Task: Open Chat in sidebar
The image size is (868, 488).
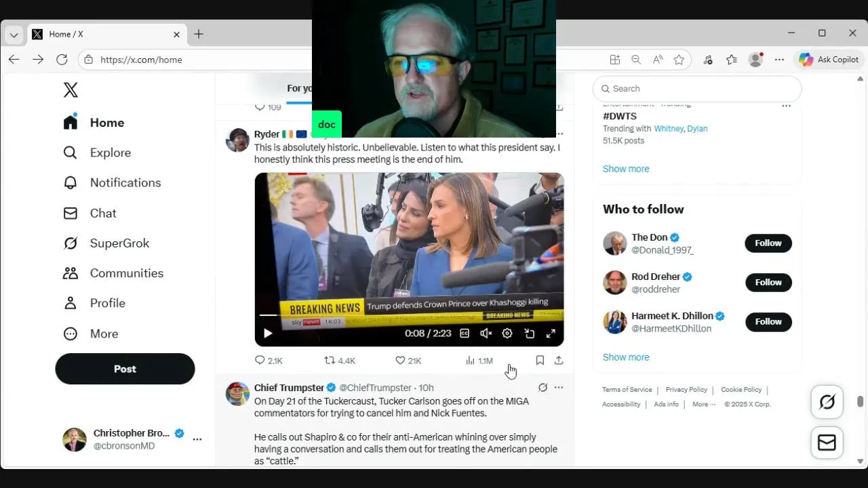Action: point(90,213)
